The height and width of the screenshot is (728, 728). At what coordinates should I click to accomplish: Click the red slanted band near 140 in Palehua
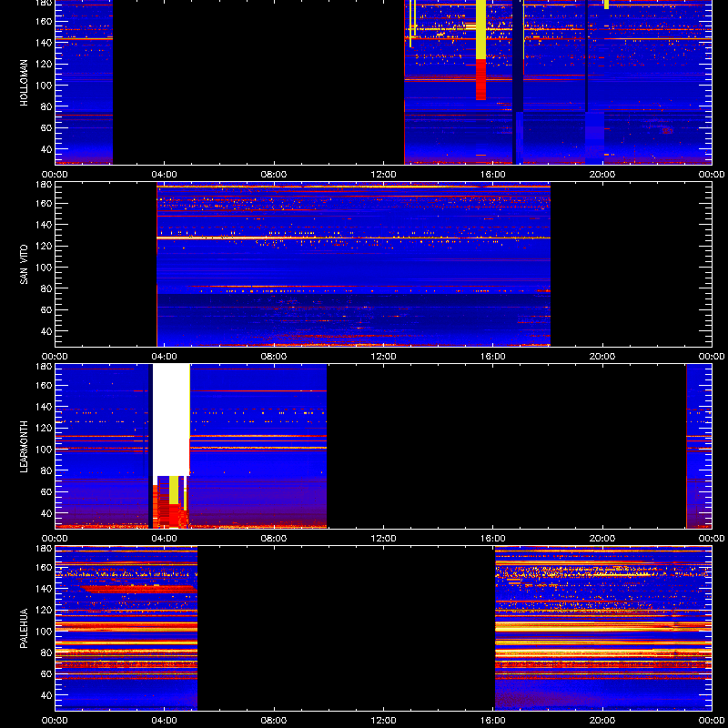point(138,589)
